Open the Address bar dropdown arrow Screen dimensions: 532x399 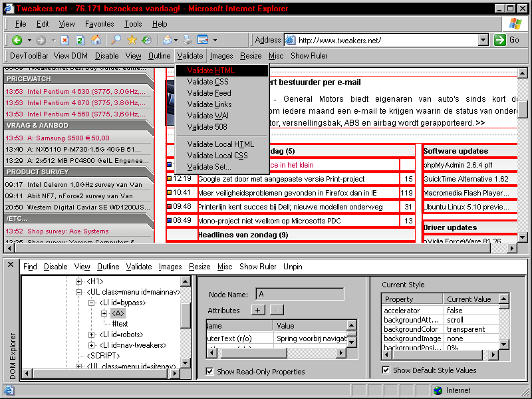(483, 40)
